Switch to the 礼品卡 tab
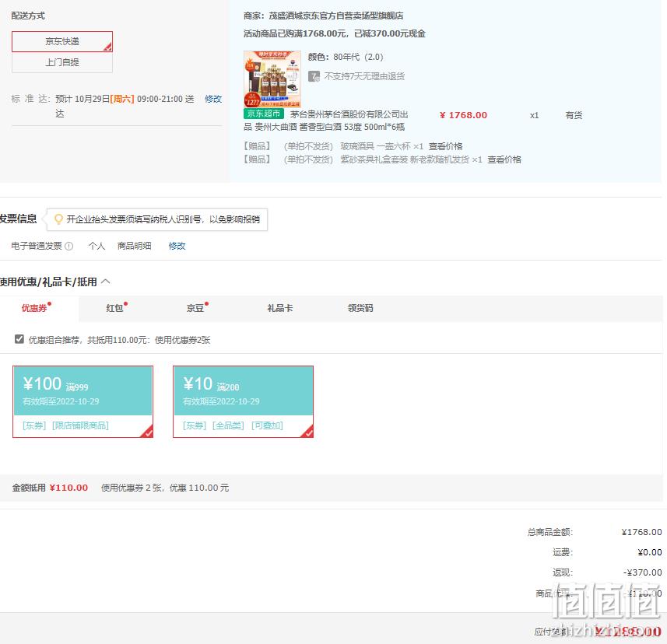The image size is (667, 644). (x=280, y=308)
